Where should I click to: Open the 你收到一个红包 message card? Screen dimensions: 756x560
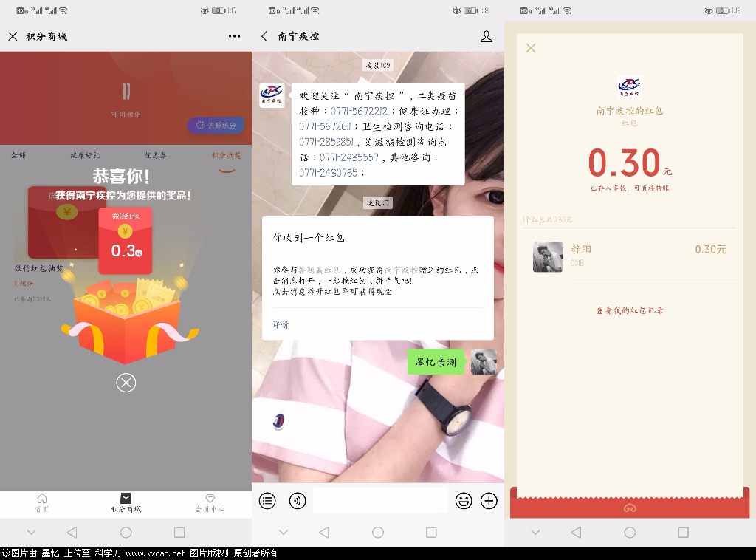377,278
